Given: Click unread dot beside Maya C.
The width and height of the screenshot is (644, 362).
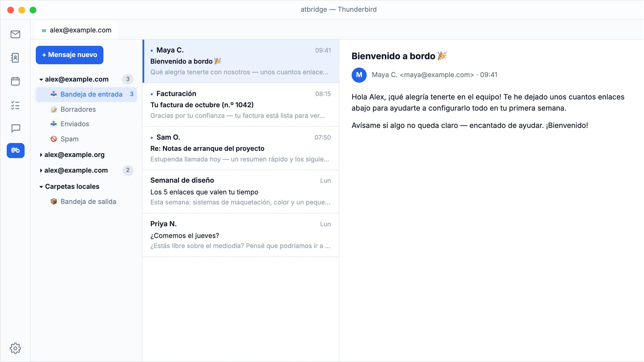Looking at the screenshot, I should pos(152,51).
